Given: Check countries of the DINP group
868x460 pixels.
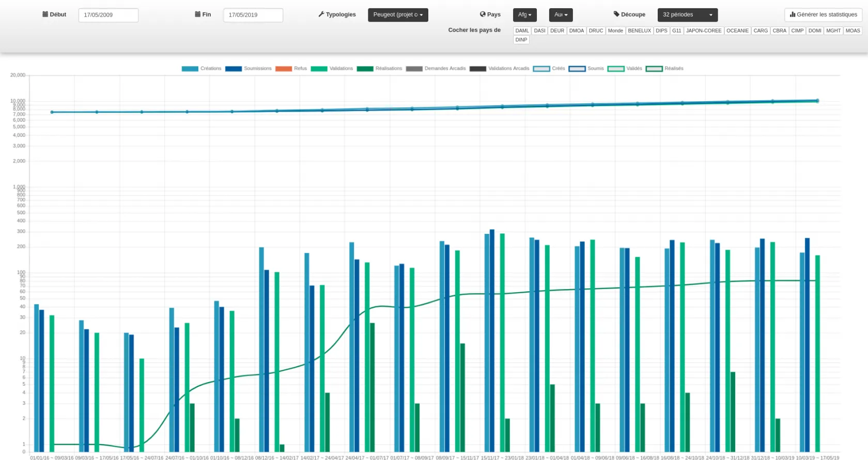Looking at the screenshot, I should click(x=521, y=40).
